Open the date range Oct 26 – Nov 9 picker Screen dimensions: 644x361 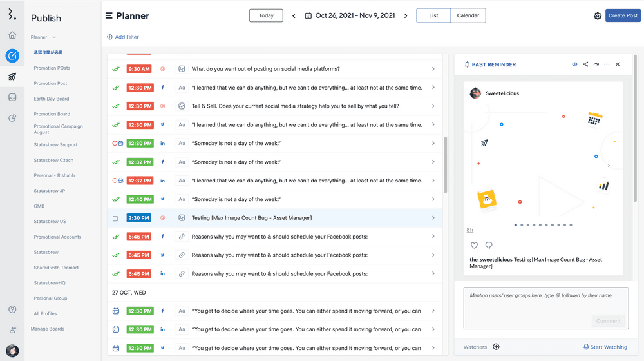(350, 15)
